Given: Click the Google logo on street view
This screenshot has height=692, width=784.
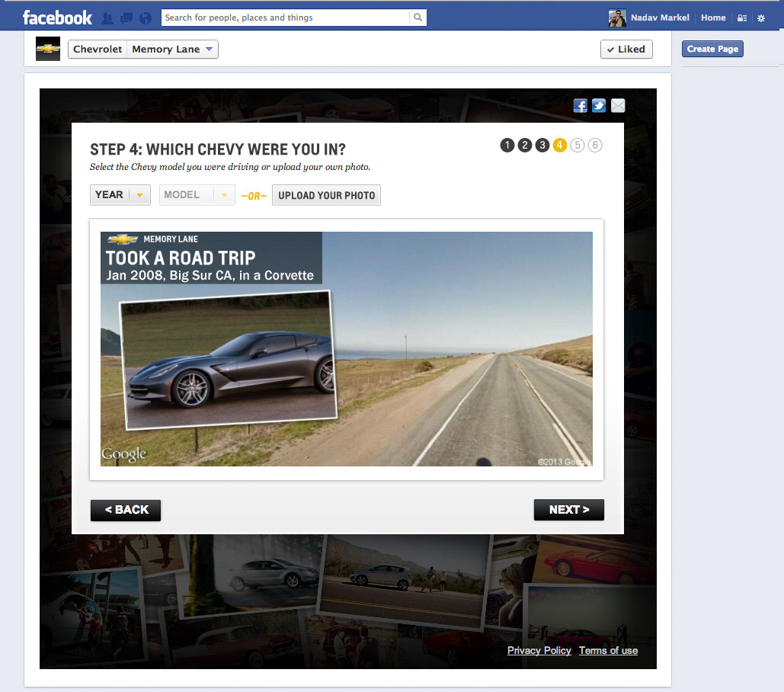Looking at the screenshot, I should [123, 454].
